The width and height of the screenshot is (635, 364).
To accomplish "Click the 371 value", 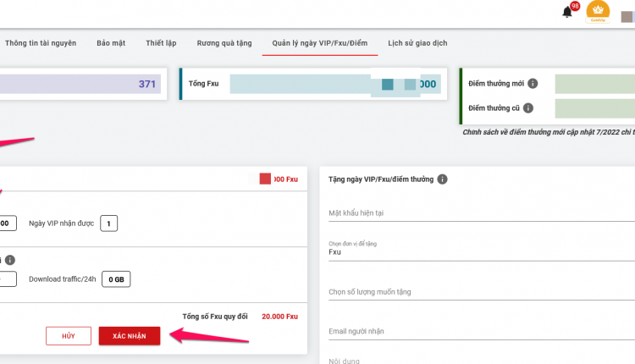I will point(147,84).
